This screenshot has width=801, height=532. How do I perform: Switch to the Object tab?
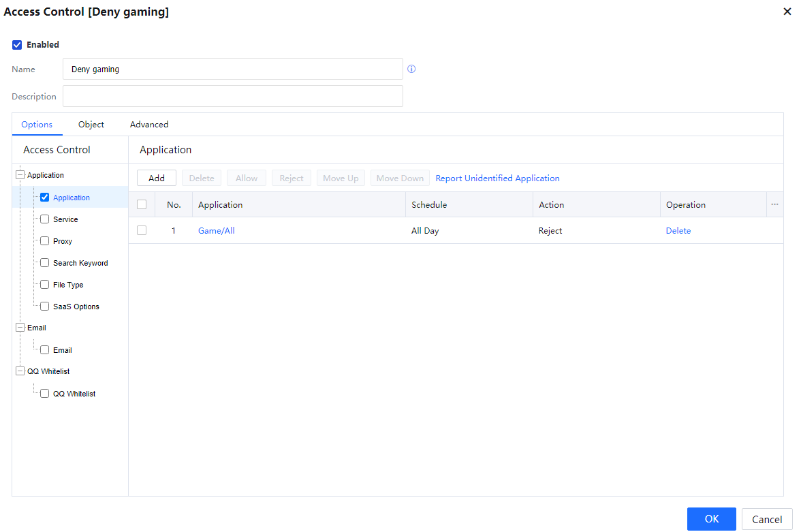(x=91, y=125)
